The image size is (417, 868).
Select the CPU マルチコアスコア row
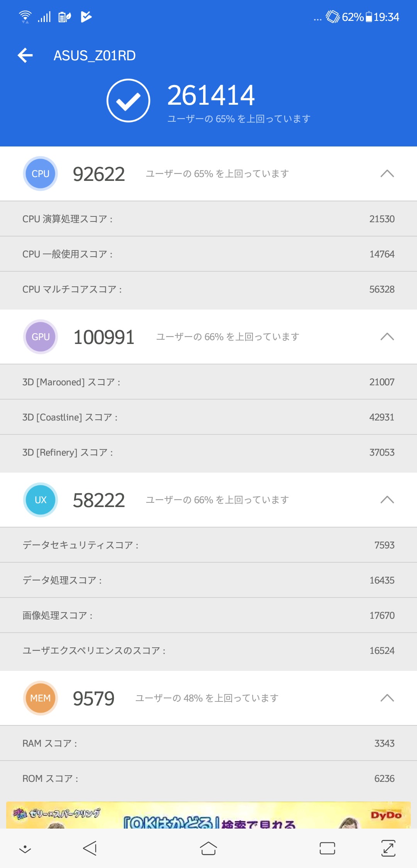[x=208, y=289]
